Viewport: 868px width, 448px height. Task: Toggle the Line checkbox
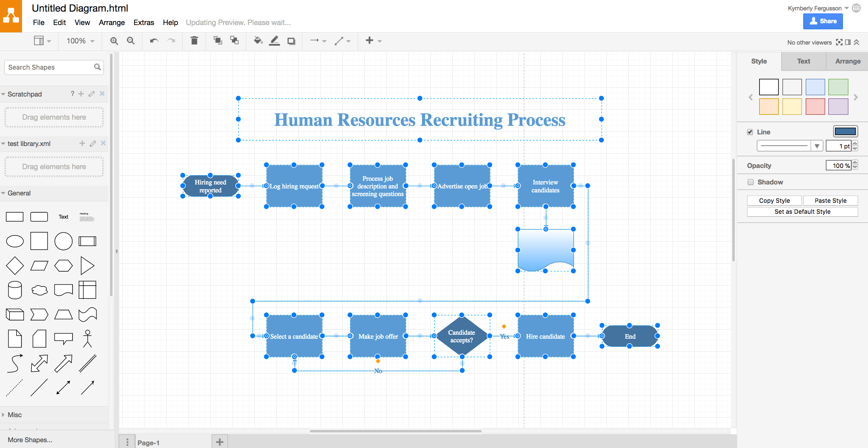750,132
